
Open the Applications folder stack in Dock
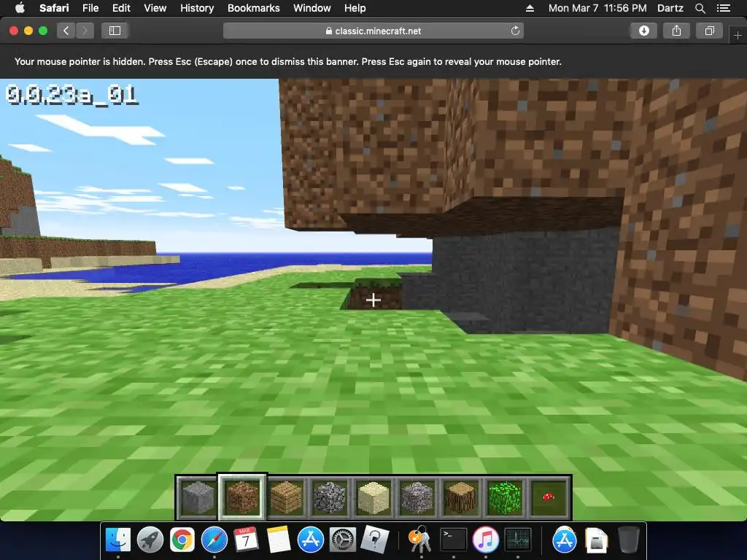click(x=564, y=540)
